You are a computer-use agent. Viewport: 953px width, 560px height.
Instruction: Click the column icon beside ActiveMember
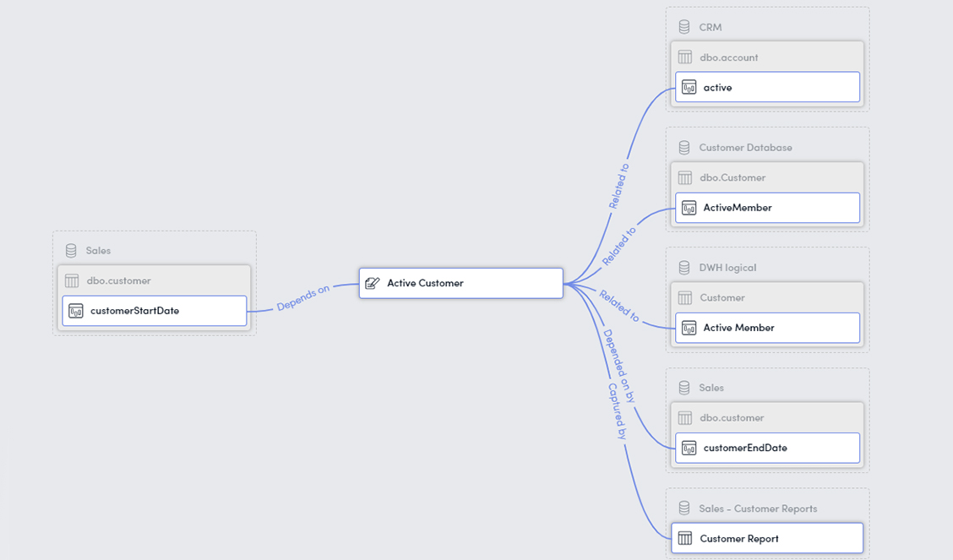point(689,208)
